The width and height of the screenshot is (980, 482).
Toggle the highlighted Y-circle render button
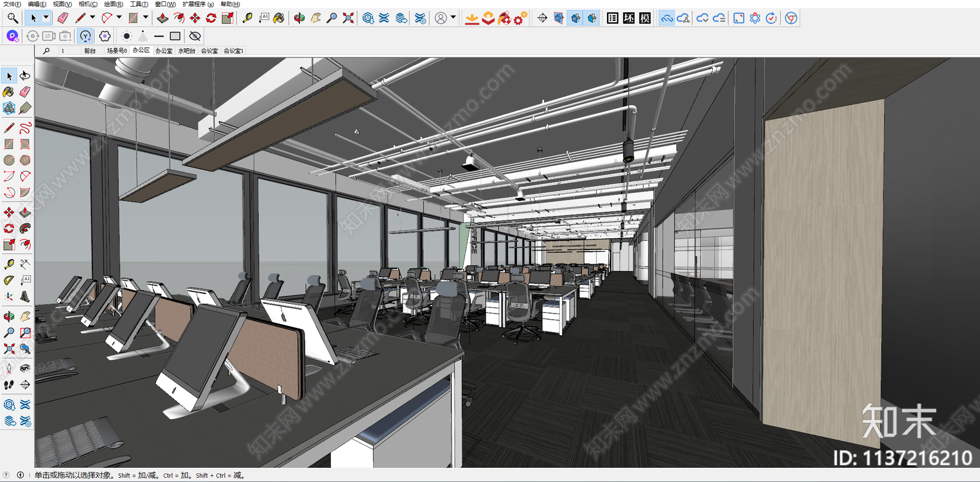click(85, 36)
